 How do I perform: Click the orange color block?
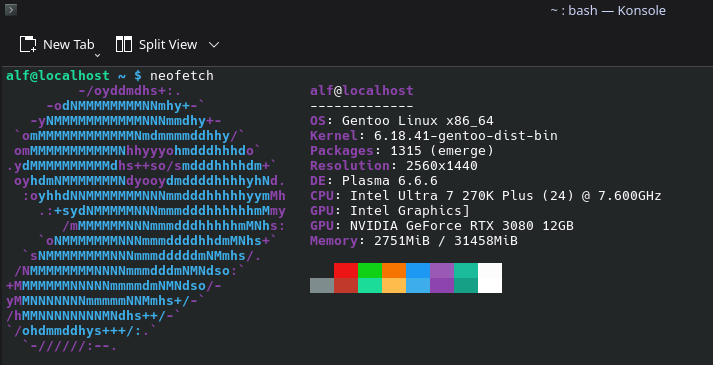click(x=394, y=270)
